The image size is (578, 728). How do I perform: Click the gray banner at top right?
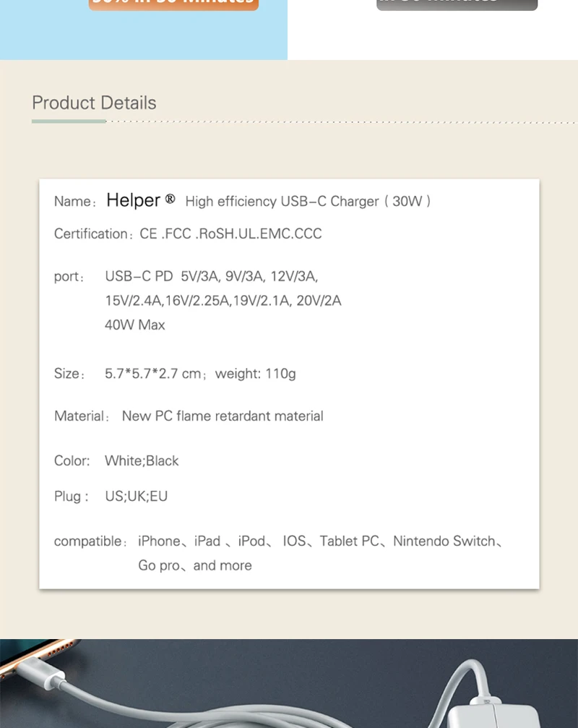(457, 4)
